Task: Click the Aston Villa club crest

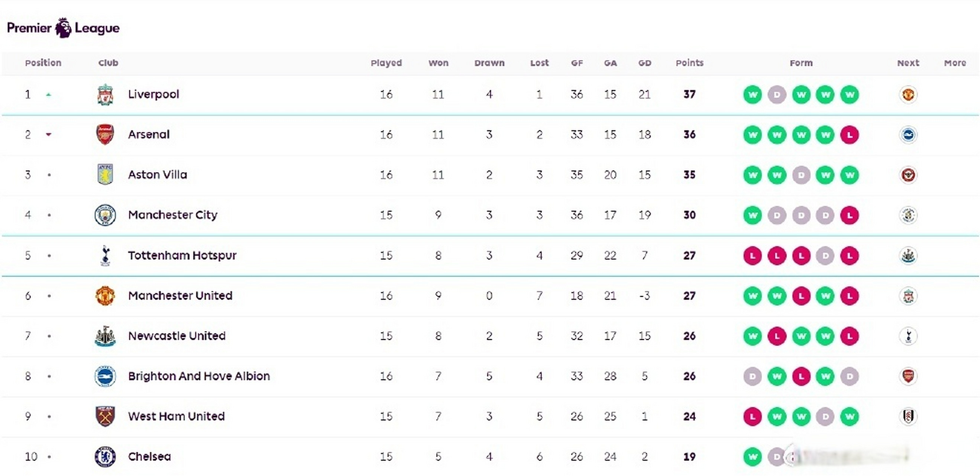Action: (x=105, y=175)
